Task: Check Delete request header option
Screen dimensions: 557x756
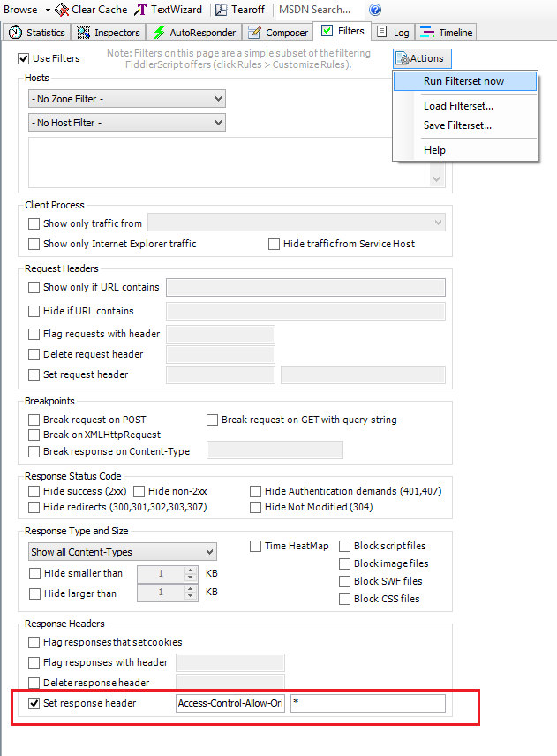Action: 34,355
